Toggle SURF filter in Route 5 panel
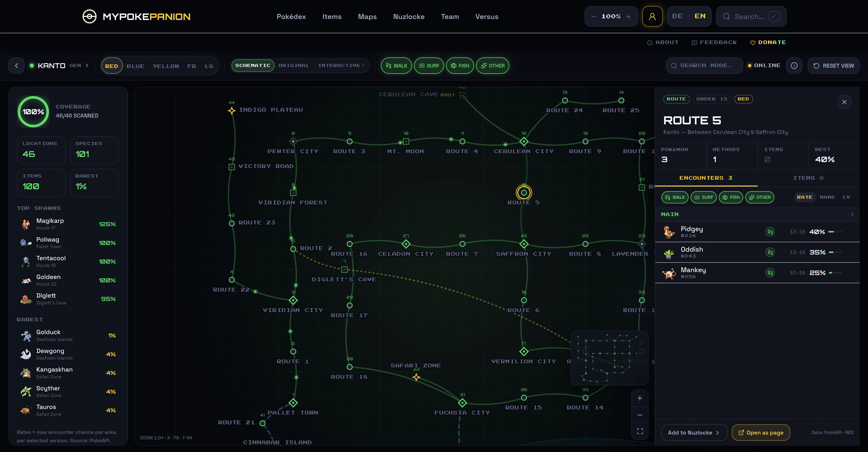The height and width of the screenshot is (452, 868). [x=704, y=197]
